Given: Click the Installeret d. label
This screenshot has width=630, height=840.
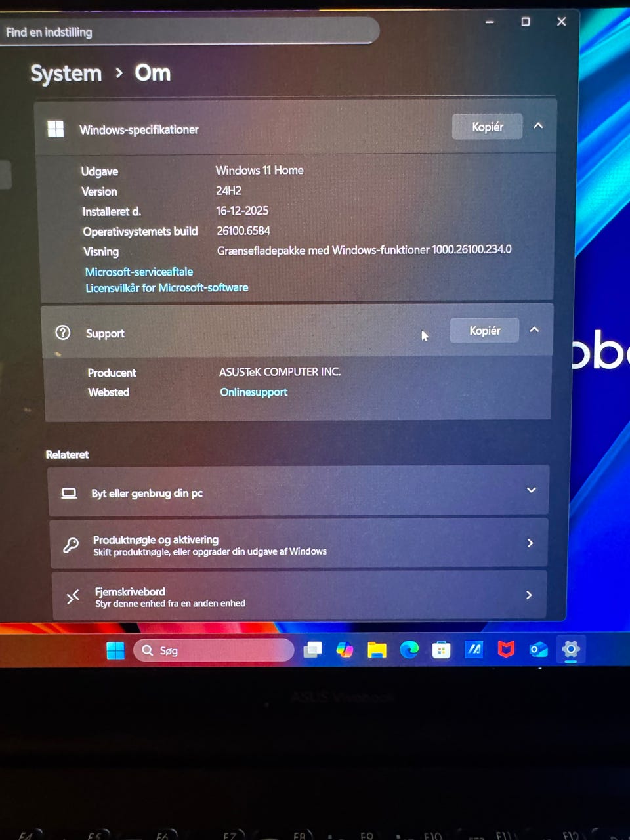Looking at the screenshot, I should point(112,211).
